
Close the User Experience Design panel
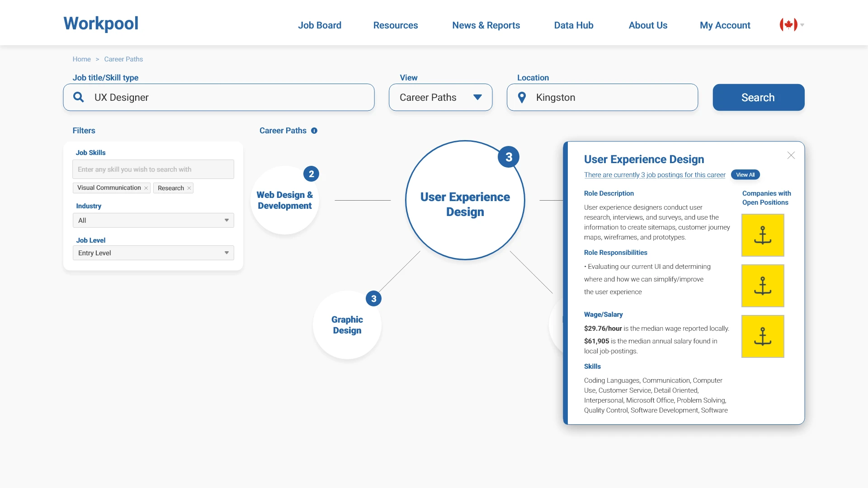(791, 155)
